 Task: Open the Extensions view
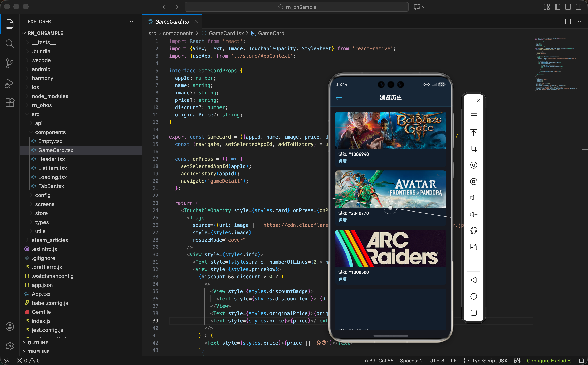[x=10, y=103]
